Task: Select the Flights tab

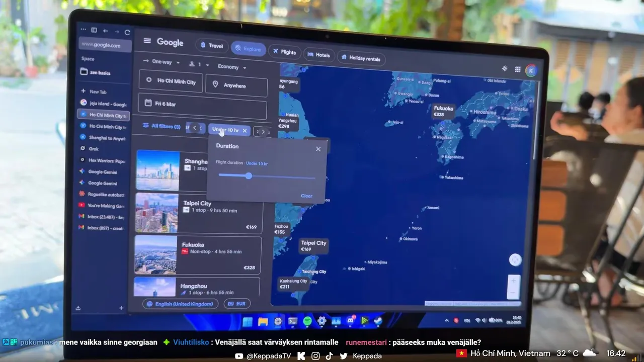Action: coord(284,52)
